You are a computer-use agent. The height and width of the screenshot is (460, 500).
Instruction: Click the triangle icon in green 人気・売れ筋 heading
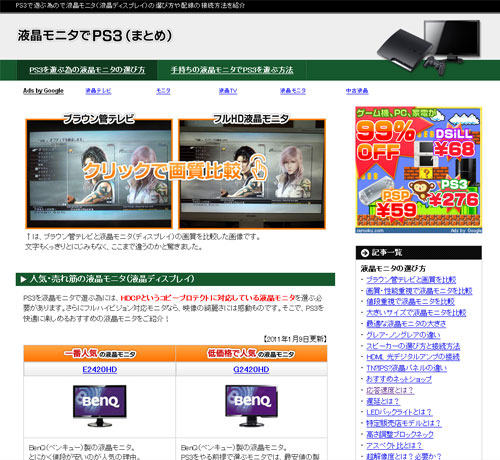(23, 279)
